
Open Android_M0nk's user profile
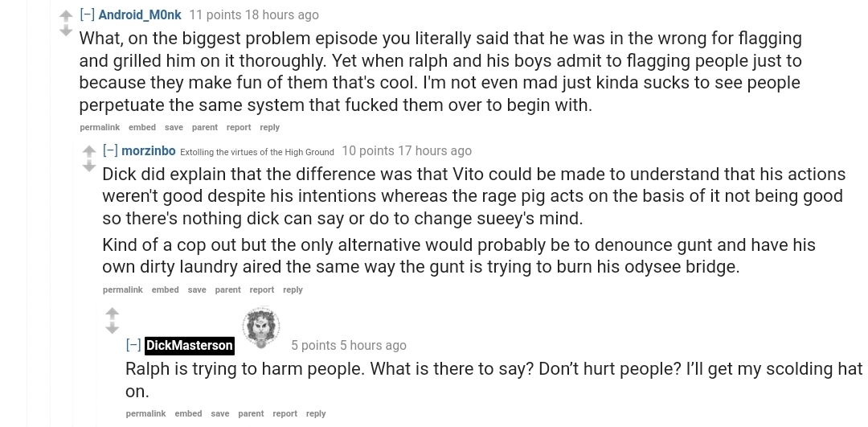pyautogui.click(x=140, y=15)
